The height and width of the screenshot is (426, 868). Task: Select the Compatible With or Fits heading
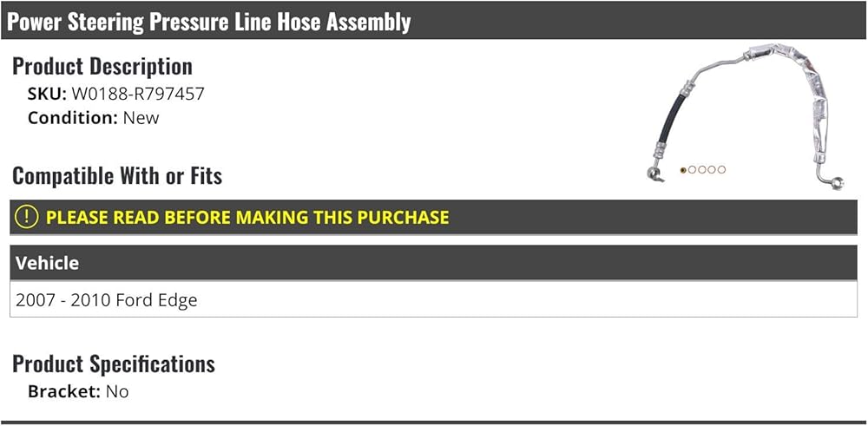117,176
